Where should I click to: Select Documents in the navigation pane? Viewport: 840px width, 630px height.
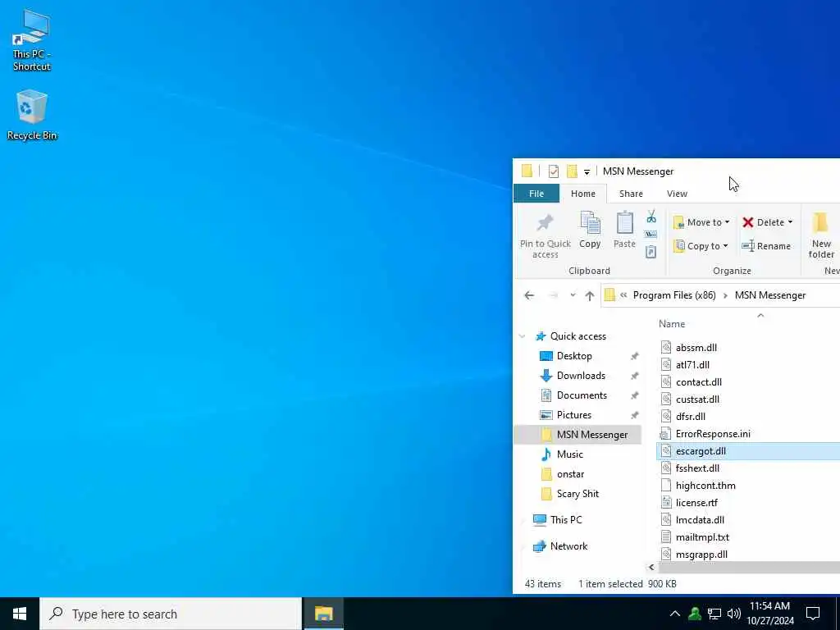(x=582, y=395)
